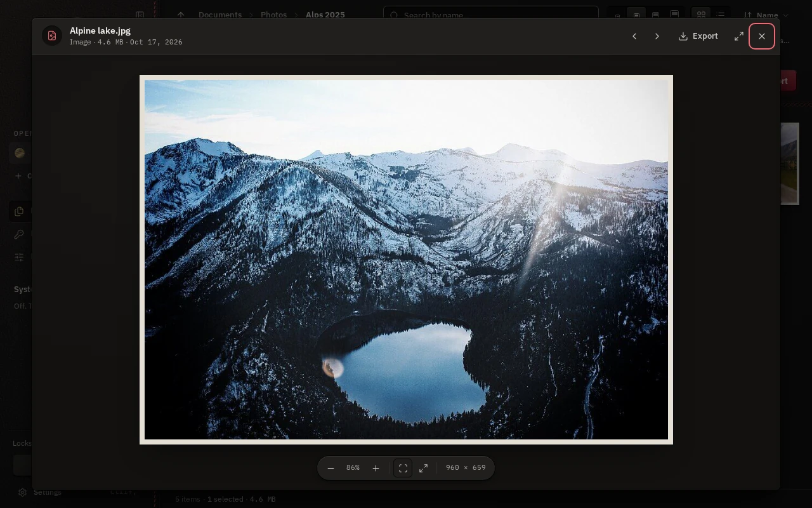This screenshot has height=508, width=812.
Task: Click the key icon in the background sidebar
Action: click(x=19, y=234)
